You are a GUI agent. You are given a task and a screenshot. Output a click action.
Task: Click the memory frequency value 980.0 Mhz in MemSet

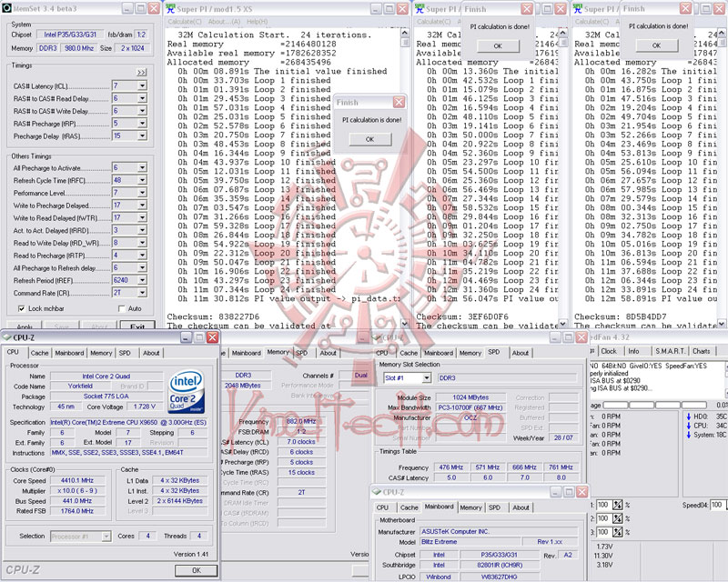(x=79, y=48)
